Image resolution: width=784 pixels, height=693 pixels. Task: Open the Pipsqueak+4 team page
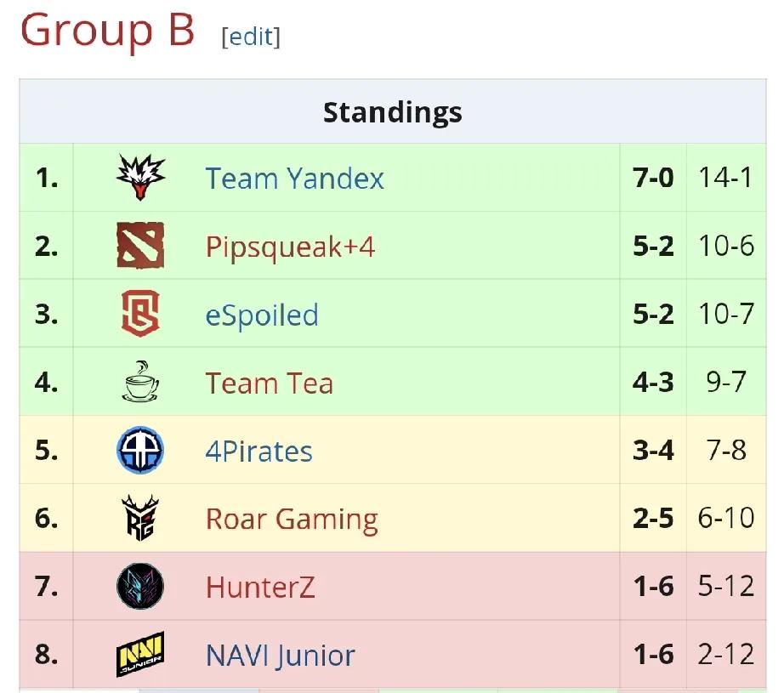click(290, 247)
